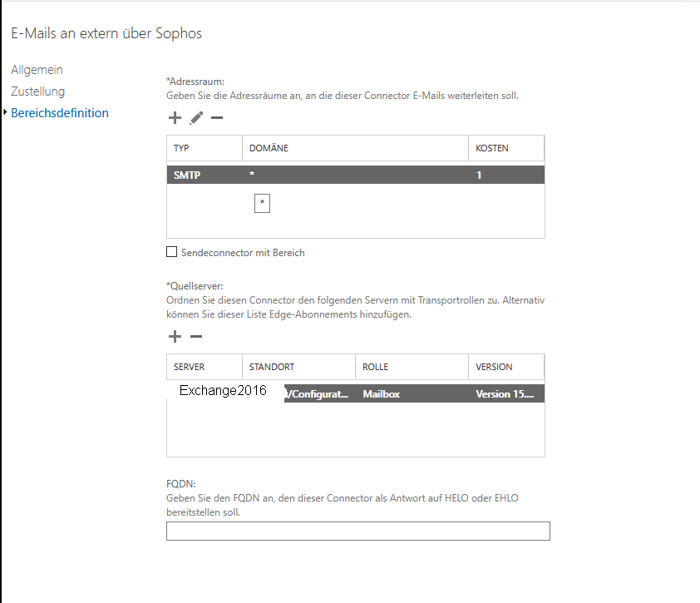Enable Sendeconnector mit Bereich checkbox
The width and height of the screenshot is (700, 603).
click(171, 252)
